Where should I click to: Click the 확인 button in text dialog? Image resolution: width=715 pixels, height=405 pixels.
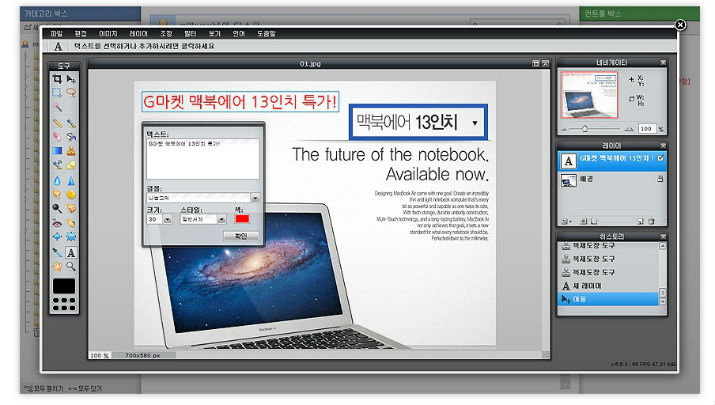point(241,236)
